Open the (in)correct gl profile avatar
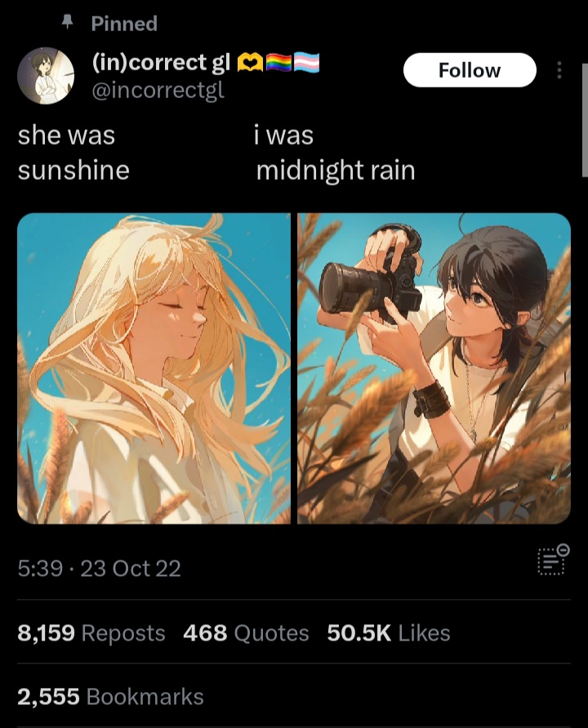 point(46,76)
